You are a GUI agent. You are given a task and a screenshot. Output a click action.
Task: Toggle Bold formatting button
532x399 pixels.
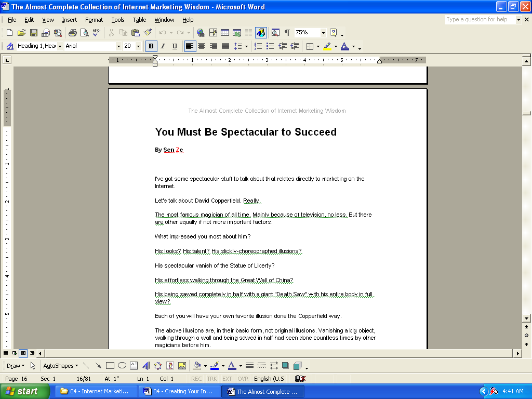point(151,46)
